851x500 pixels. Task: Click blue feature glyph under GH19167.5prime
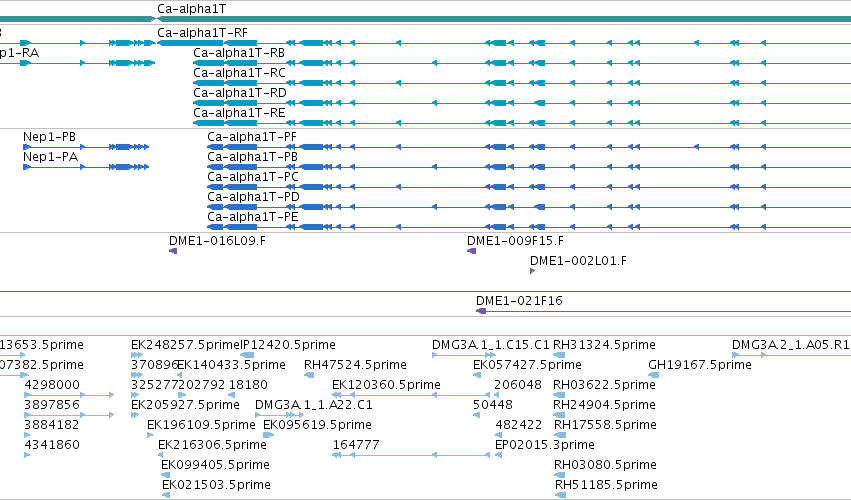(x=654, y=375)
